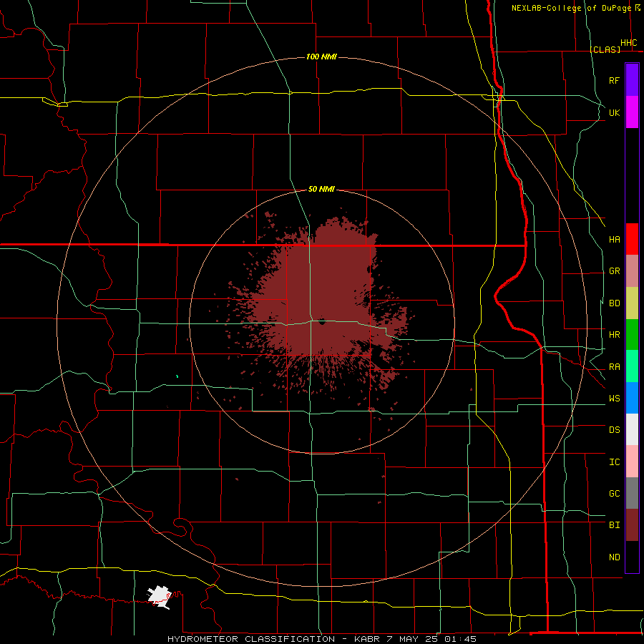Click the green HR legend color swatch

pyautogui.click(x=632, y=335)
